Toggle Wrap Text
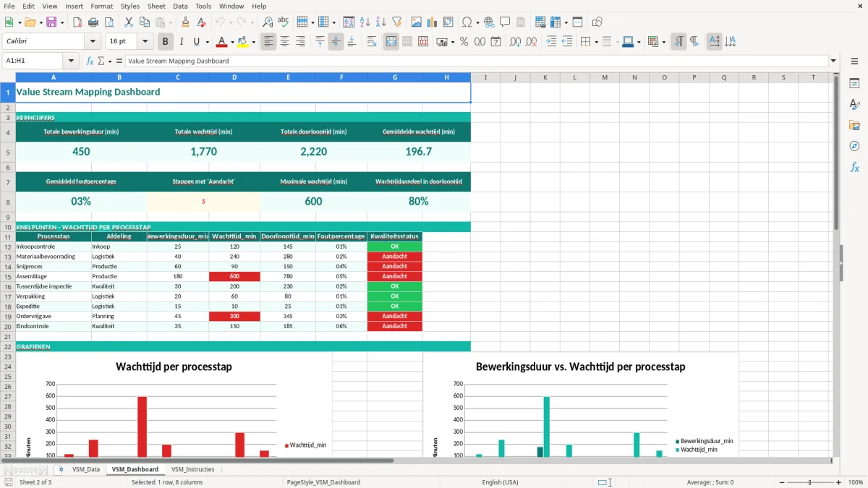The width and height of the screenshot is (868, 488). click(x=372, y=42)
